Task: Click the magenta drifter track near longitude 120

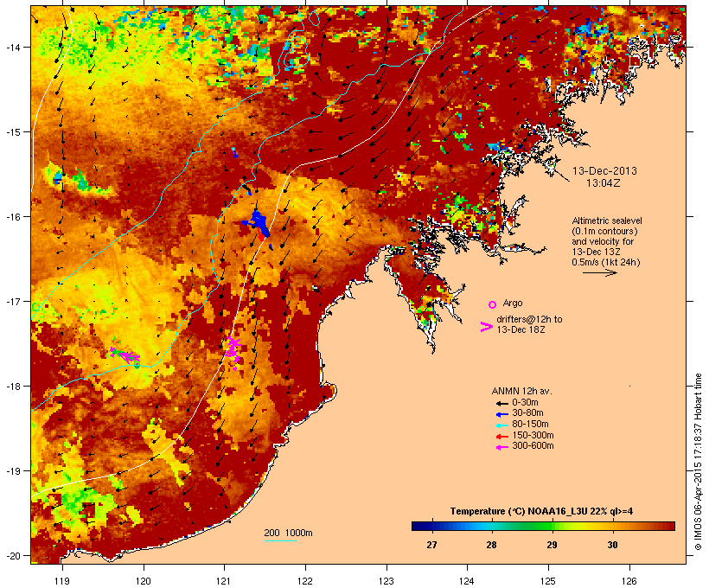Action: 125,355
